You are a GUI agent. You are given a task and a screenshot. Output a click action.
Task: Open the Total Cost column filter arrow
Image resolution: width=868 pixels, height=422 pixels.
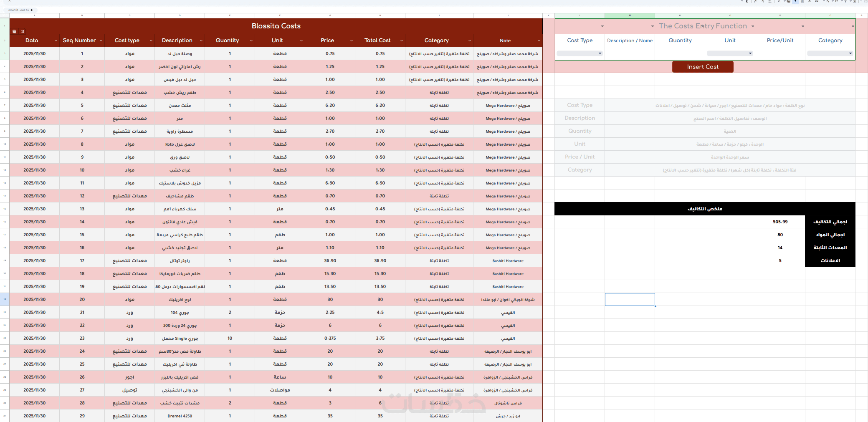click(x=402, y=40)
